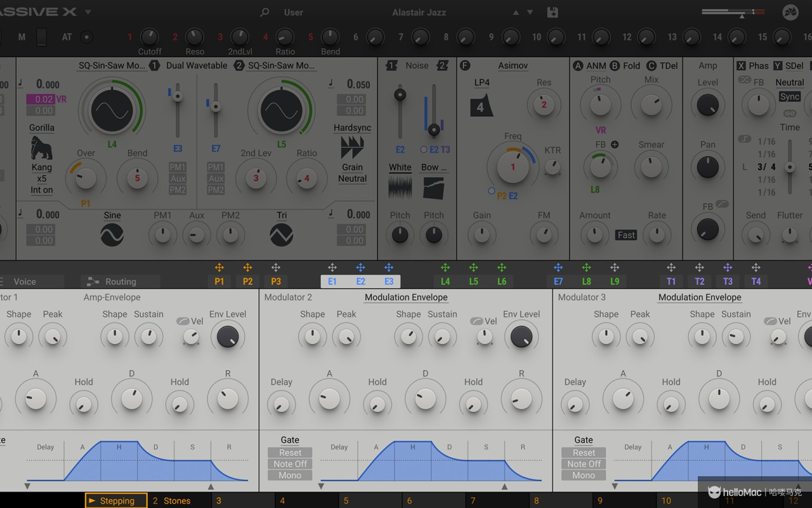Viewport: 812px width, 508px height.
Task: Click the drag handle above E2
Action: click(x=360, y=267)
